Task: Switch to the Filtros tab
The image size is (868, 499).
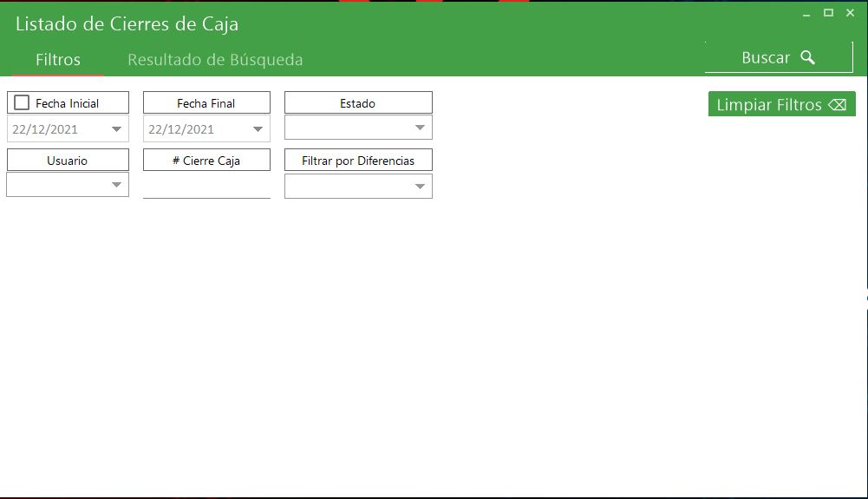Action: [x=58, y=60]
